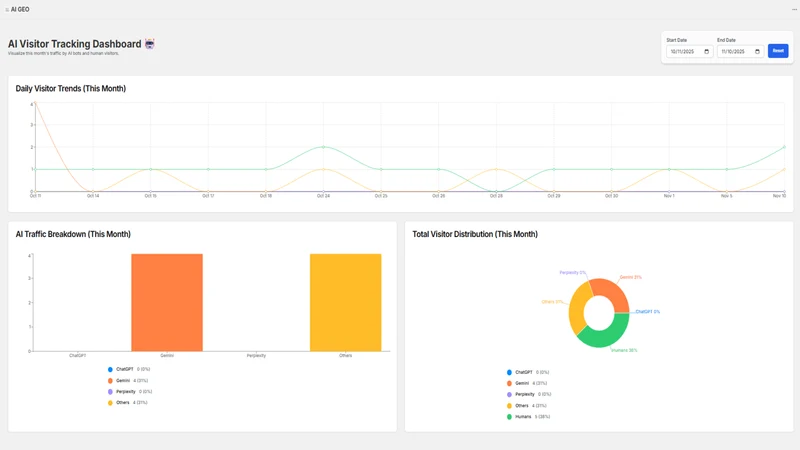Click the Oct 24 label on the trends x-axis
800x450 pixels.
coord(323,196)
